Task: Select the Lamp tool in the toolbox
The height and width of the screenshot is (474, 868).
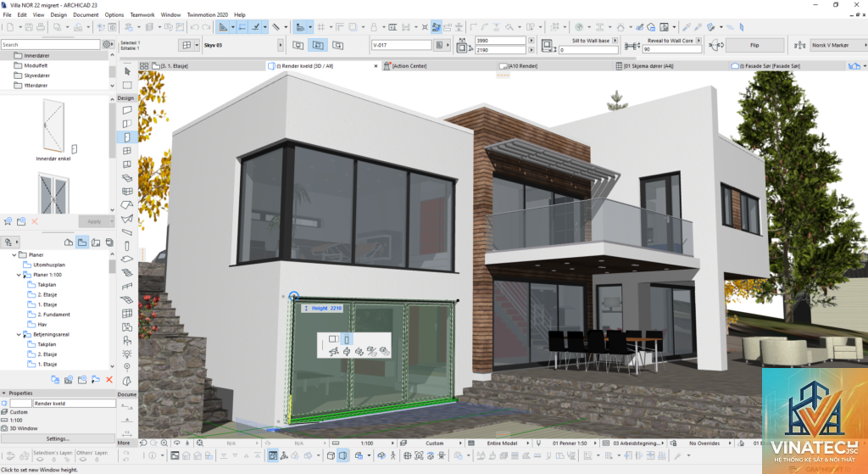Action: pyautogui.click(x=127, y=354)
